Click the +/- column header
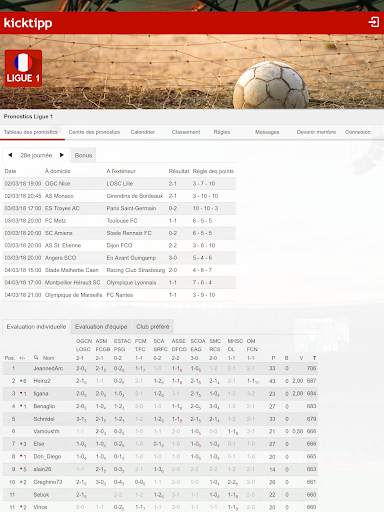The height and width of the screenshot is (512, 384). pos(22,358)
